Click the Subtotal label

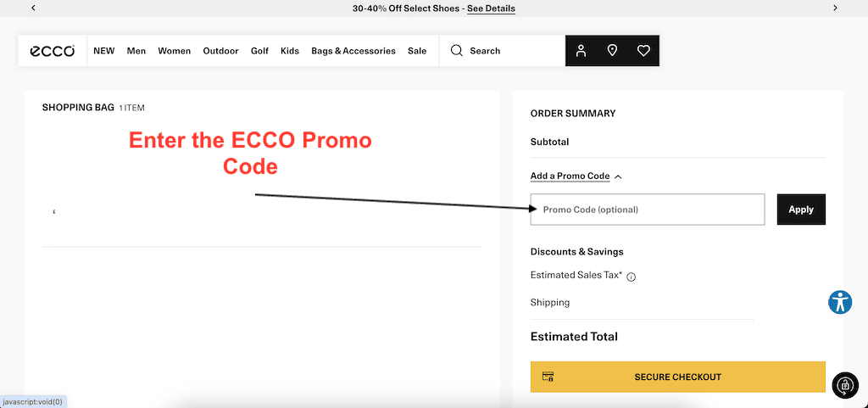549,142
